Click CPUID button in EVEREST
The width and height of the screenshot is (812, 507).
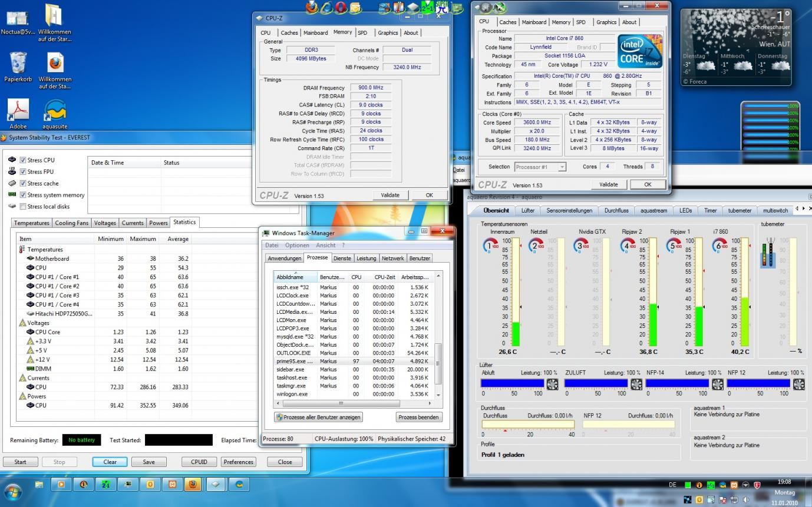pyautogui.click(x=200, y=462)
